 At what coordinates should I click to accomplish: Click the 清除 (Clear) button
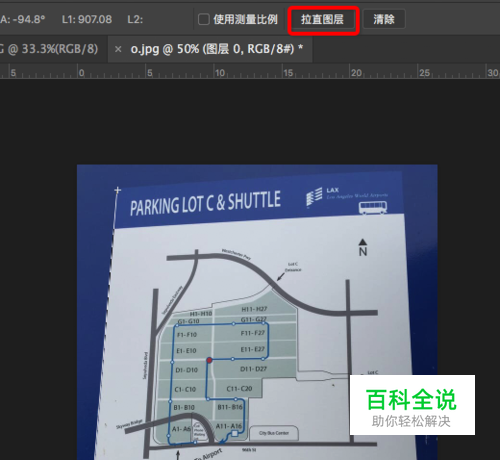click(x=384, y=20)
